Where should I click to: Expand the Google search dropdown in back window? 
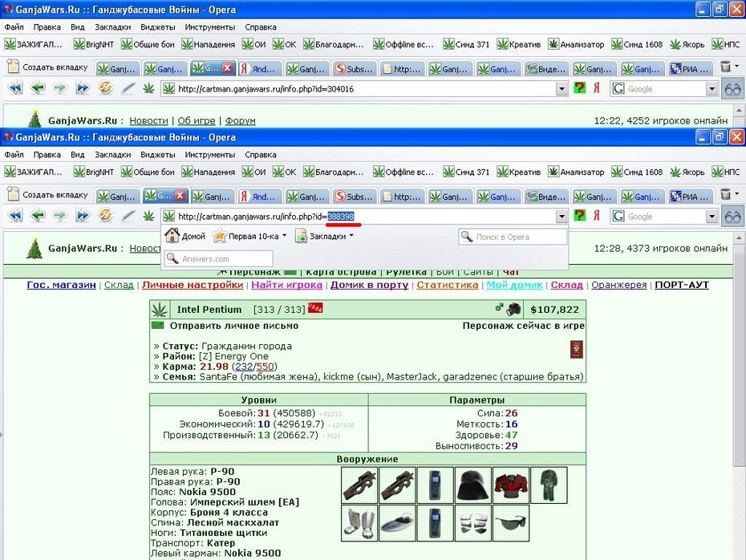coord(712,89)
